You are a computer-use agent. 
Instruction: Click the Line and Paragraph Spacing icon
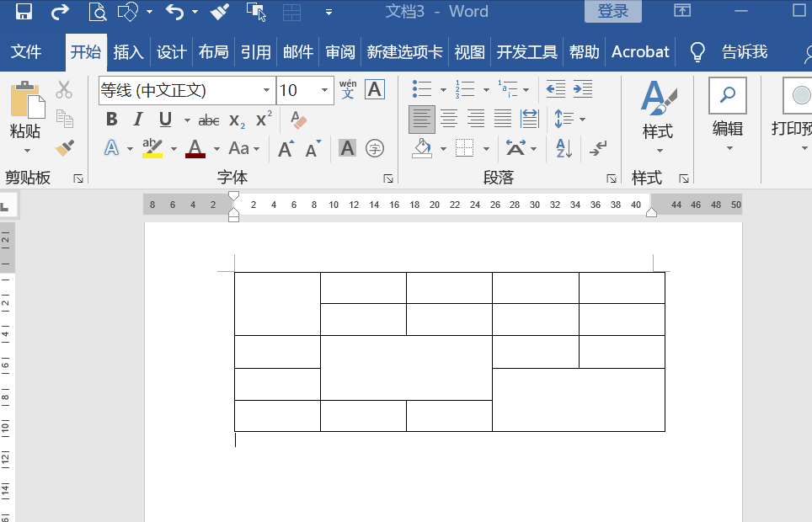pos(564,119)
